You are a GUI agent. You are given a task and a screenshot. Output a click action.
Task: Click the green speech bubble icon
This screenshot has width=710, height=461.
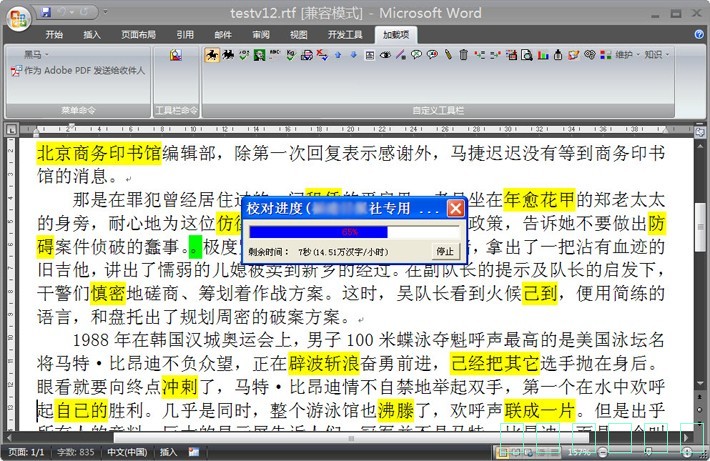(416, 55)
